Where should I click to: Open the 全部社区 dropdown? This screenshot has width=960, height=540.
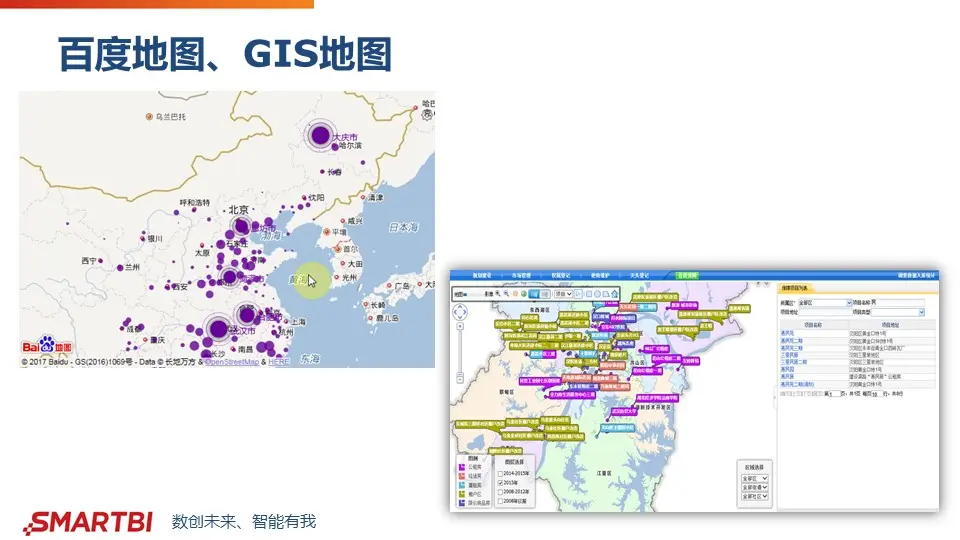point(754,497)
